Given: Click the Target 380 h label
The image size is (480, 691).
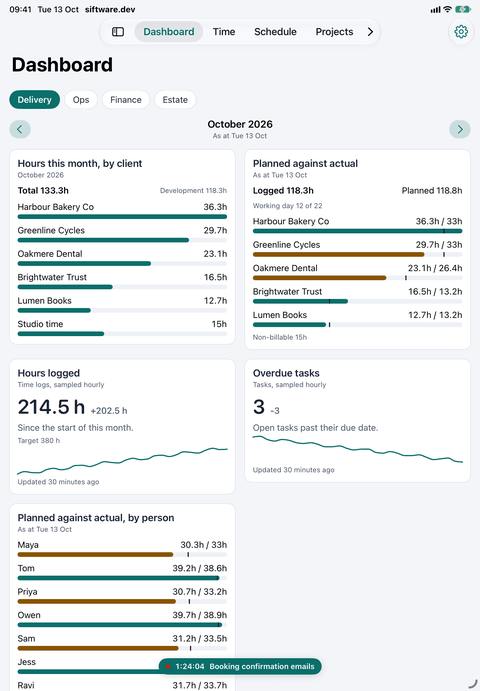Looking at the screenshot, I should 39,441.
